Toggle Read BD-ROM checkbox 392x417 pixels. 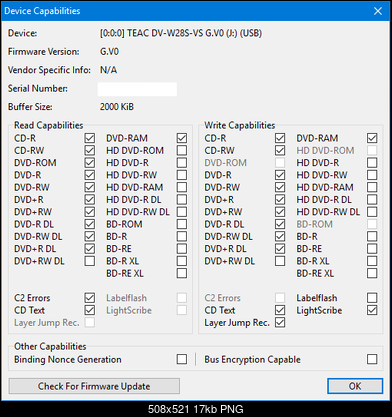[x=182, y=224]
